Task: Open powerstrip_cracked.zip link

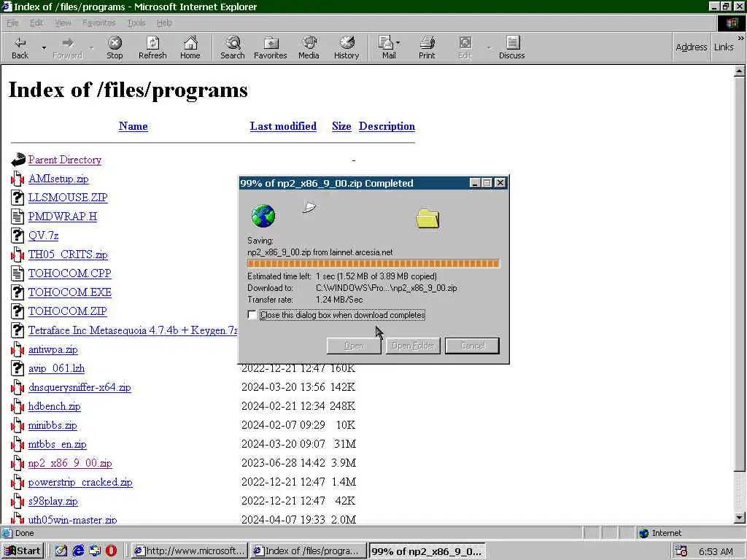Action: point(80,482)
